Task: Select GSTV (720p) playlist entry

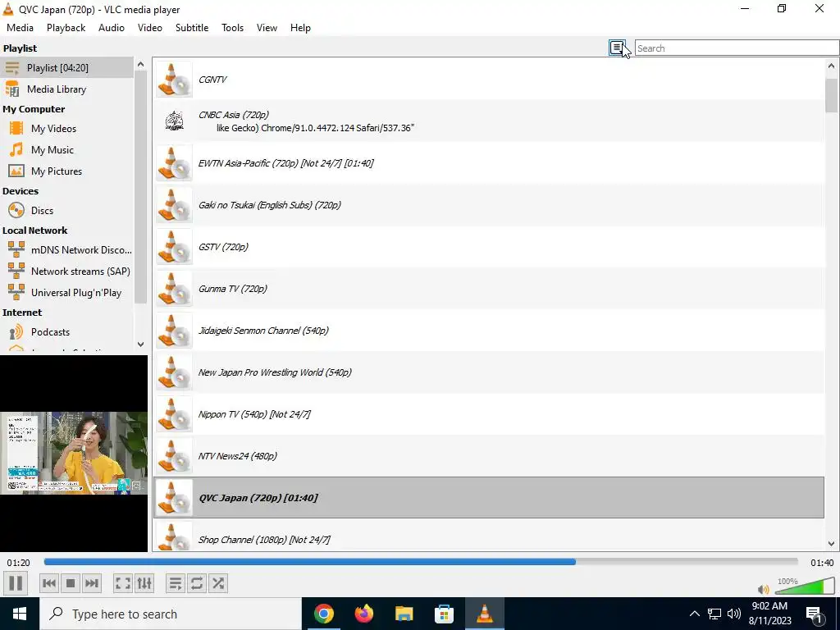Action: [489, 246]
